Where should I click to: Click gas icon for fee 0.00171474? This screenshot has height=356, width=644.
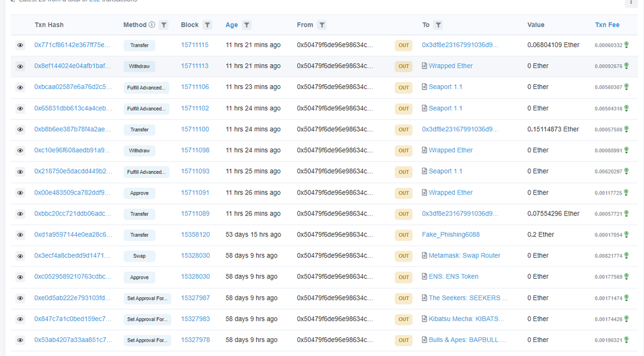click(x=626, y=298)
